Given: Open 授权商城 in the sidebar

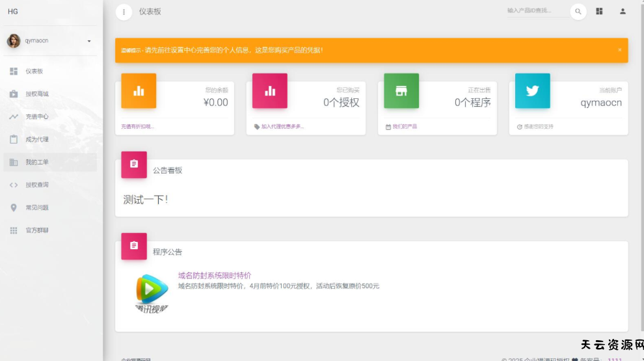Looking at the screenshot, I should coord(37,94).
